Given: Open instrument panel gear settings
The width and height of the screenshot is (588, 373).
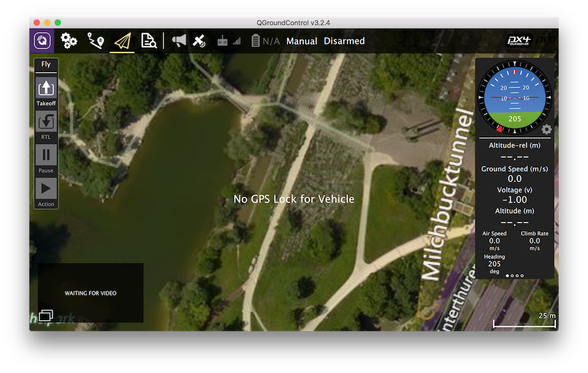Looking at the screenshot, I should [547, 129].
